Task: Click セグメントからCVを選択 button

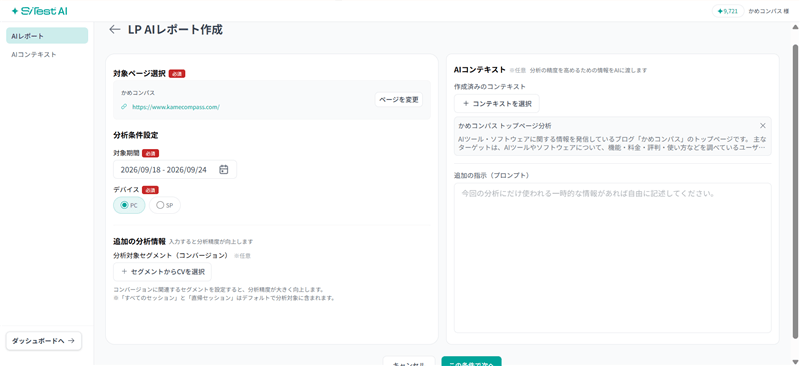Action: pyautogui.click(x=162, y=272)
